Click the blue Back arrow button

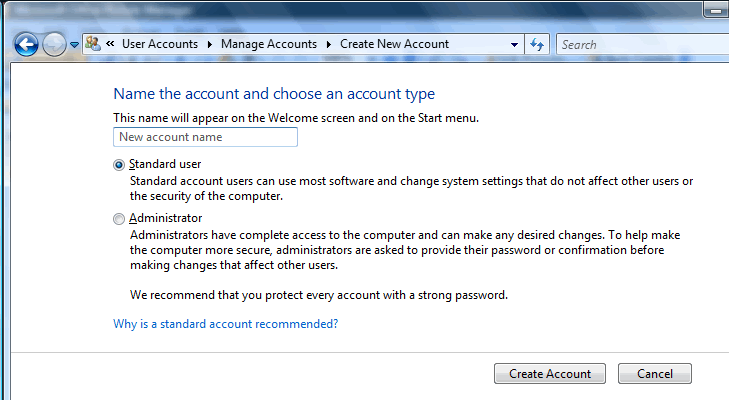[27, 44]
